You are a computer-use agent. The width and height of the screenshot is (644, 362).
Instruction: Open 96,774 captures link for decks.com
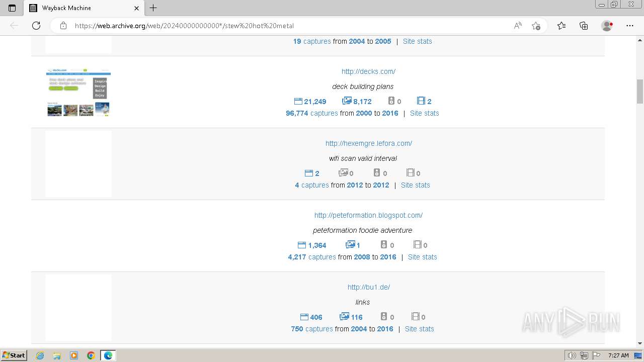(x=312, y=113)
